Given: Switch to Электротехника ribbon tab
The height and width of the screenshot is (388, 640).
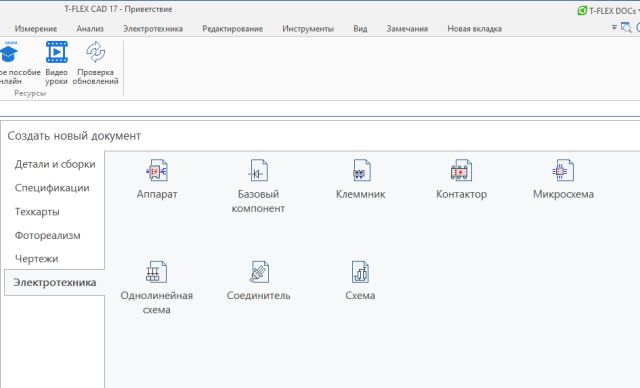Looking at the screenshot, I should pyautogui.click(x=153, y=29).
